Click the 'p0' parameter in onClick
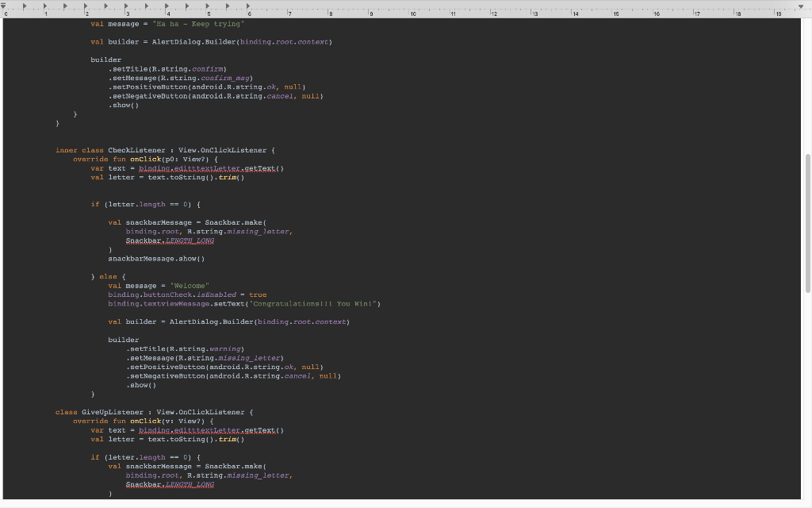The width and height of the screenshot is (812, 508). click(170, 159)
